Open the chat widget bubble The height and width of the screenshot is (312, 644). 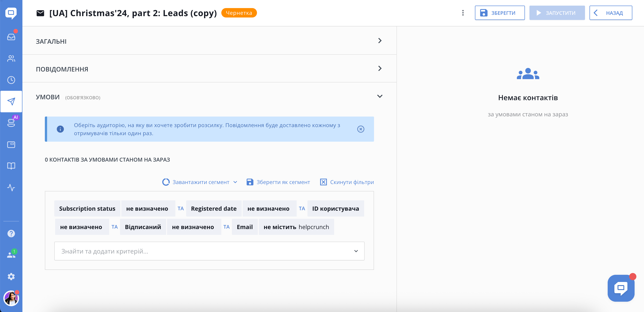click(x=621, y=288)
